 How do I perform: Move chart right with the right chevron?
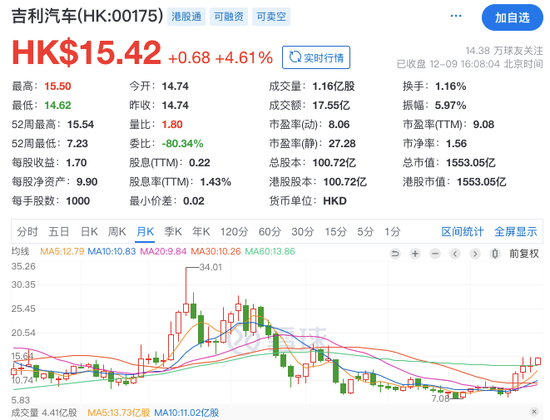click(475, 253)
